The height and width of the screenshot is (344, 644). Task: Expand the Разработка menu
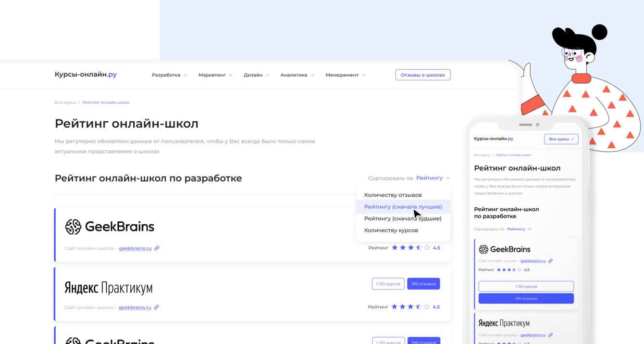point(169,75)
